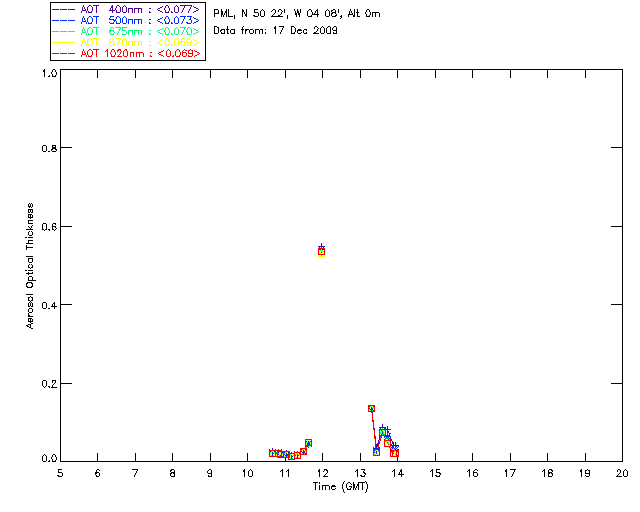Click the AOT 675nm legend entry

click(x=126, y=31)
